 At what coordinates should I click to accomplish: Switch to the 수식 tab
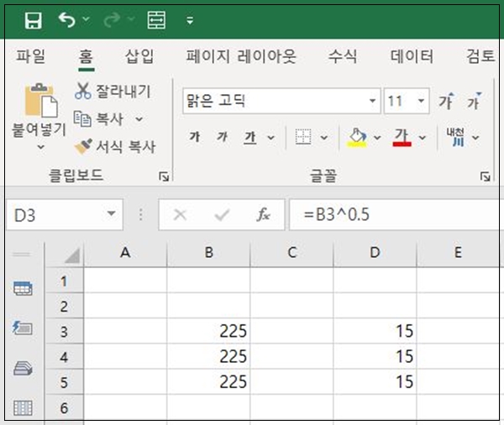(343, 56)
